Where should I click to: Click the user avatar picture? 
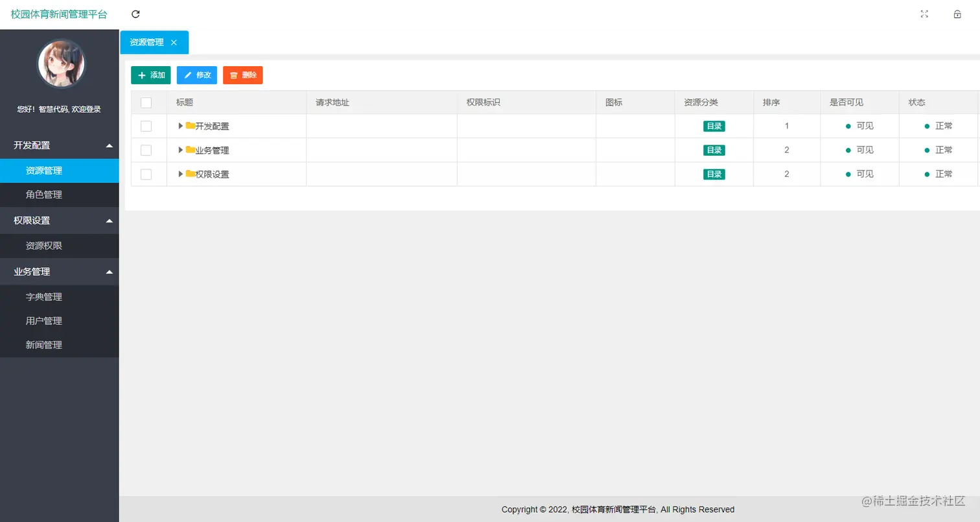pyautogui.click(x=62, y=64)
